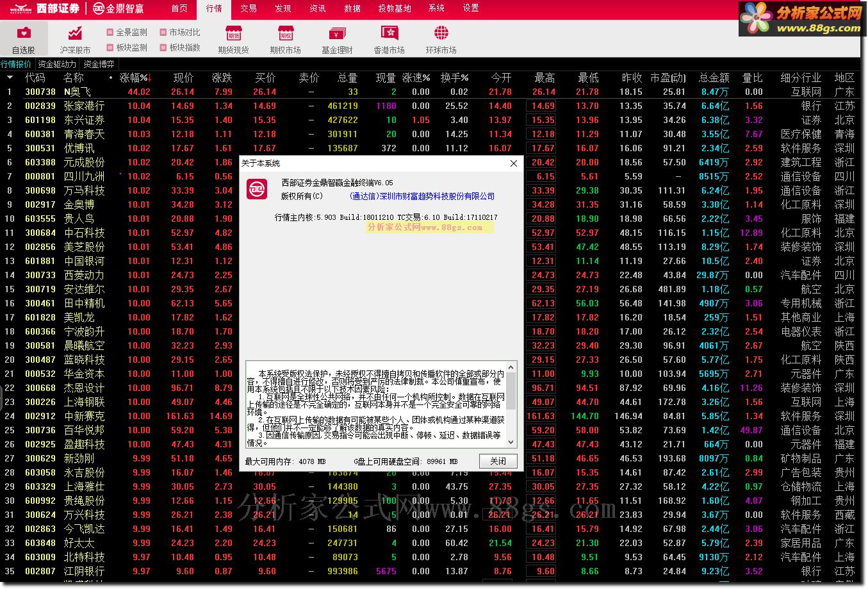This screenshot has height=589, width=868.
Task: Click the app logo in the about dialog
Action: point(258,188)
